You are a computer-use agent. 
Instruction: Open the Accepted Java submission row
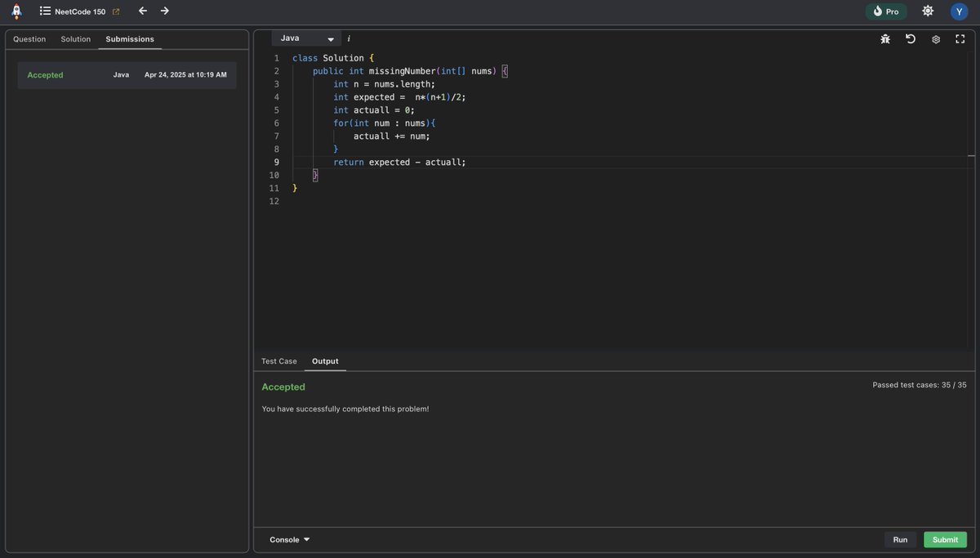click(x=127, y=75)
